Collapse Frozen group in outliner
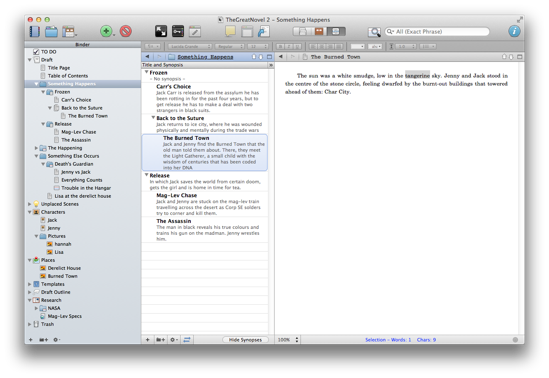This screenshot has width=549, height=378. point(146,72)
